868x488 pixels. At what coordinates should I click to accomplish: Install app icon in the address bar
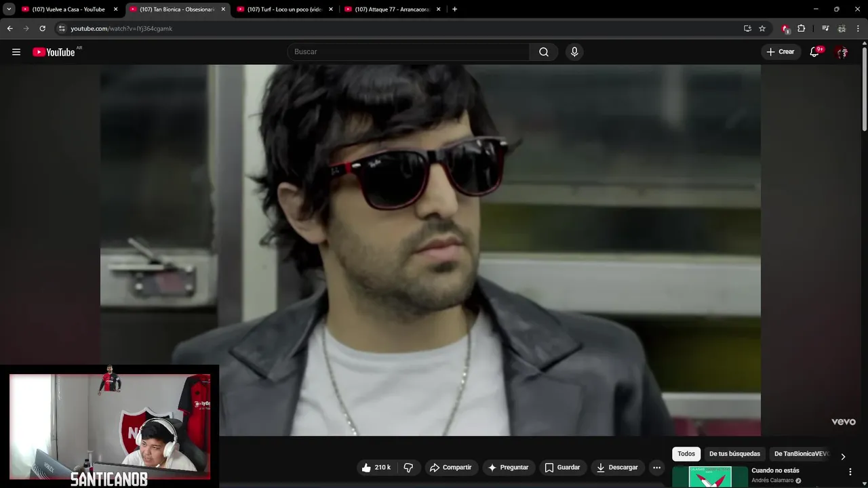tap(747, 28)
